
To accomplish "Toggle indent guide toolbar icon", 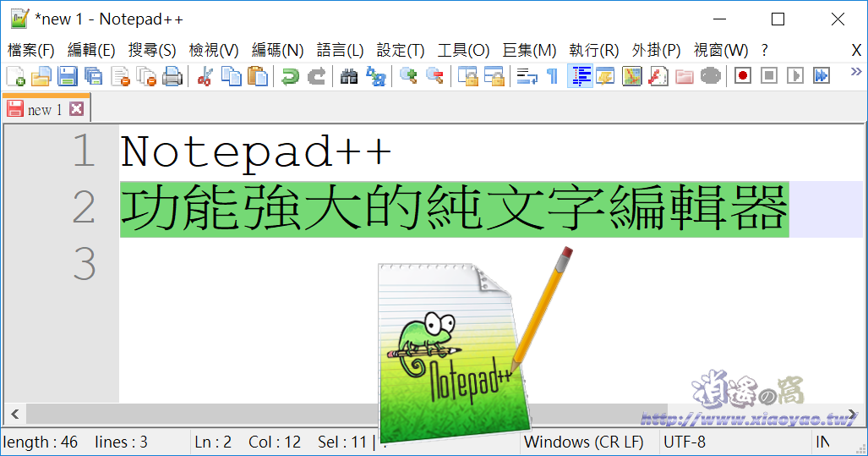I will pos(580,76).
